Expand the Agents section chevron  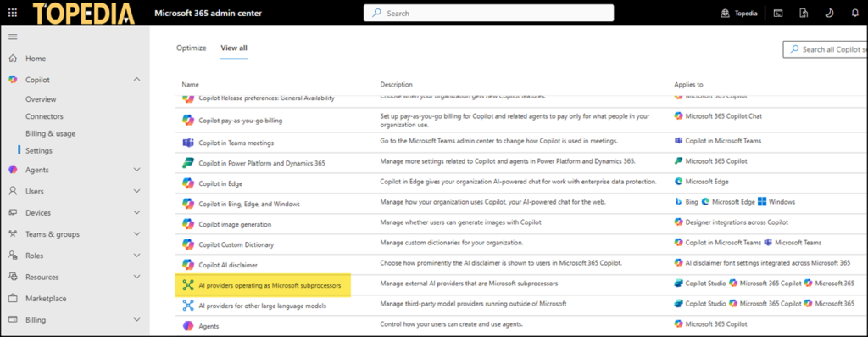(136, 170)
